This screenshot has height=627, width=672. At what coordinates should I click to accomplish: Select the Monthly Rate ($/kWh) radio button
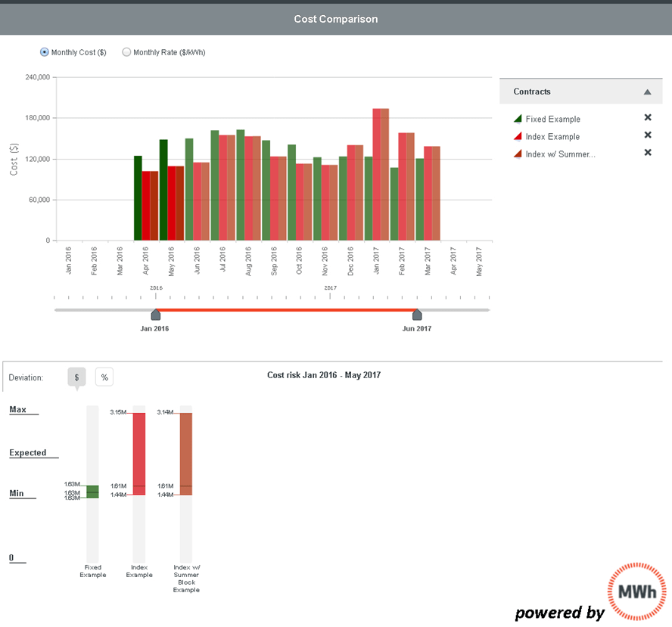(x=126, y=53)
